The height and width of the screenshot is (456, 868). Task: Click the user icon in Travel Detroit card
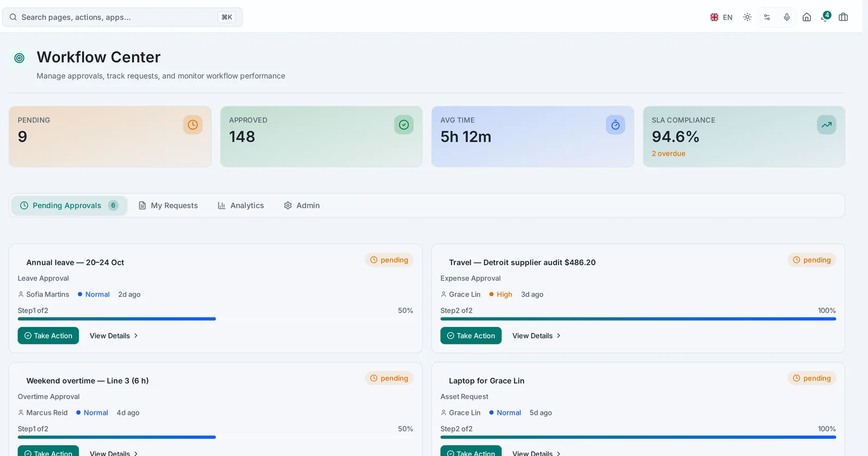point(444,294)
